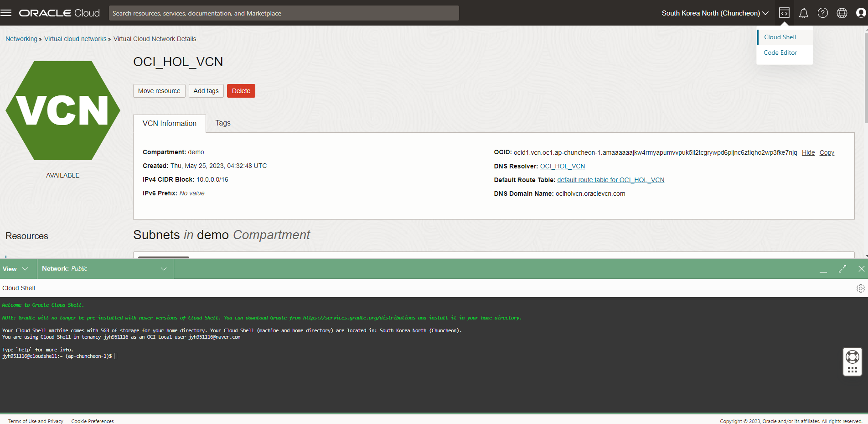Hide the OCID value
The height and width of the screenshot is (424, 868).
coord(808,152)
